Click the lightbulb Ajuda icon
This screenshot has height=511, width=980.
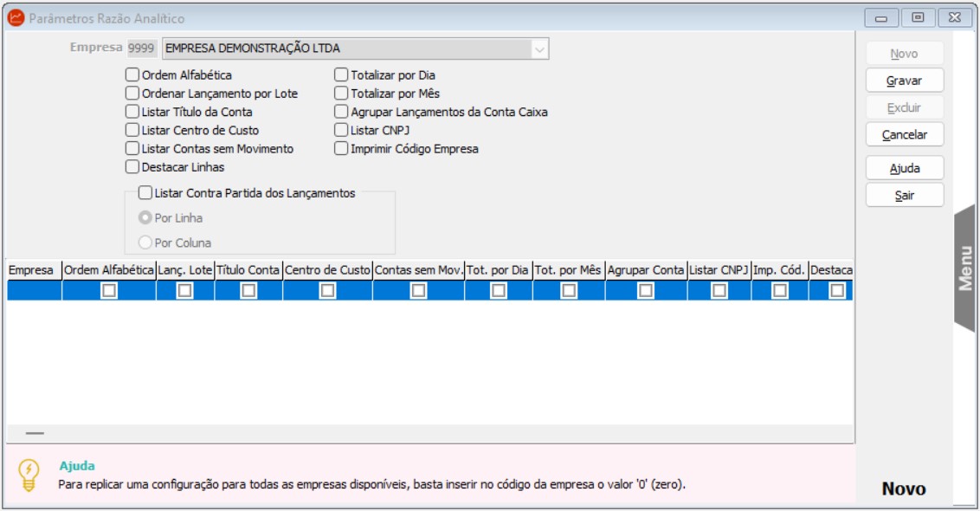click(29, 475)
